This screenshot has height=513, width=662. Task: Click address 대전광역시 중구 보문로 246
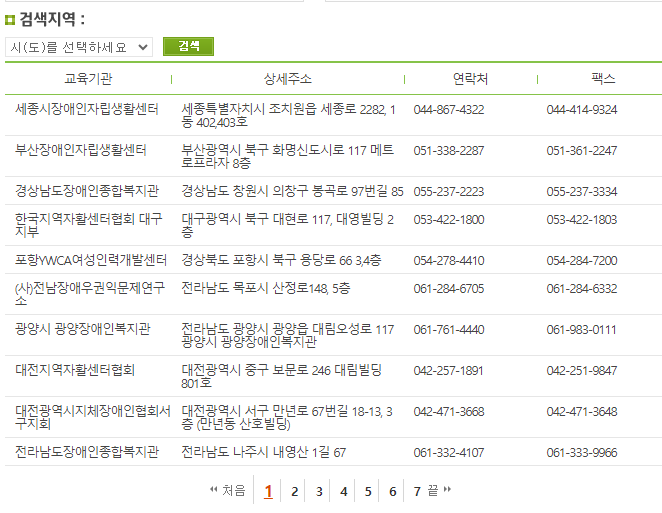point(281,376)
